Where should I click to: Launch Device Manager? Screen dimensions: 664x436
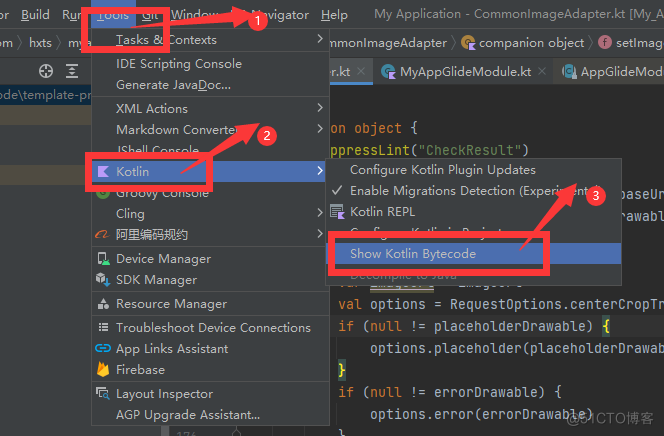(210, 259)
